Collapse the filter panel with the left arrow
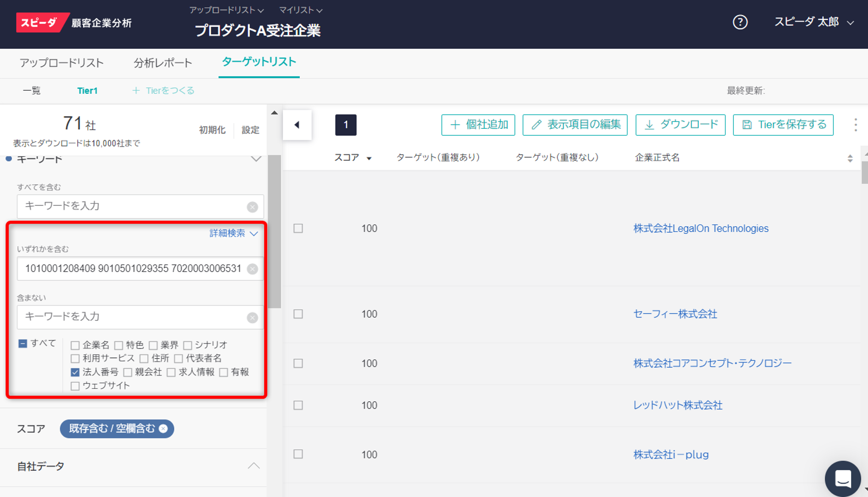The image size is (868, 497). [x=297, y=125]
